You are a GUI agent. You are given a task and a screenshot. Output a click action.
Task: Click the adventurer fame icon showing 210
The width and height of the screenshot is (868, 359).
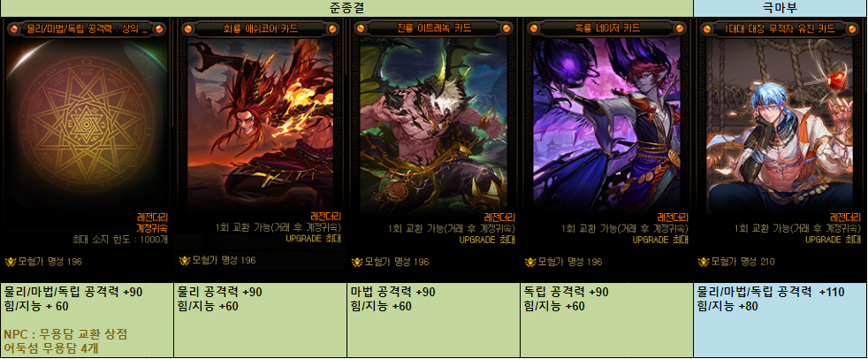(x=703, y=262)
